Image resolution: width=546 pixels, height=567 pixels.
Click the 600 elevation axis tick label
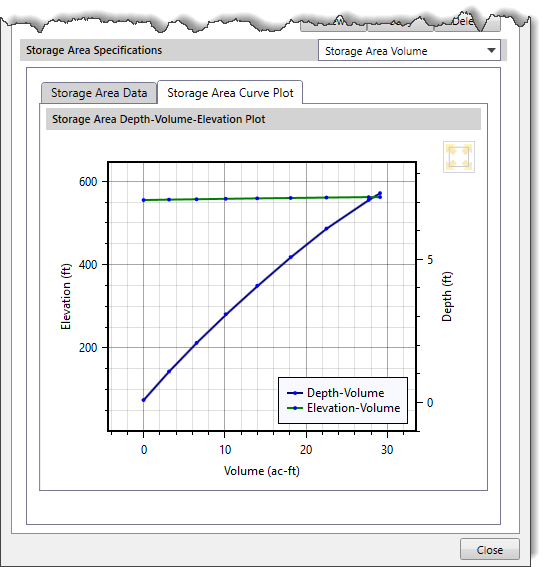(88, 182)
